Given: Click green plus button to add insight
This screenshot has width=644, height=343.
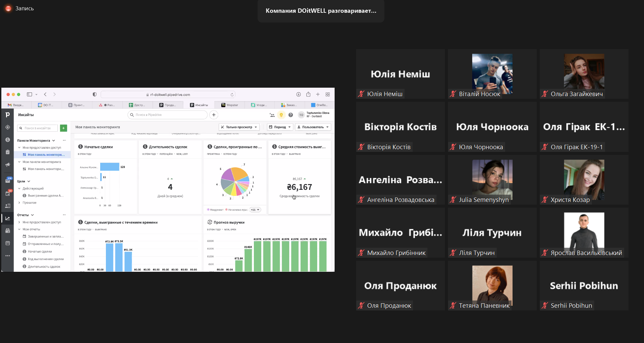Looking at the screenshot, I should pyautogui.click(x=64, y=128).
